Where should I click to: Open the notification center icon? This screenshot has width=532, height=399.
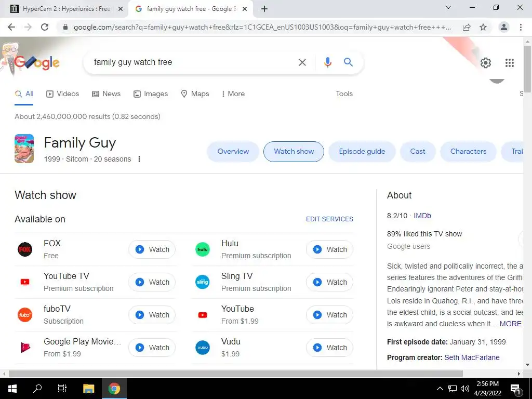pos(515,389)
